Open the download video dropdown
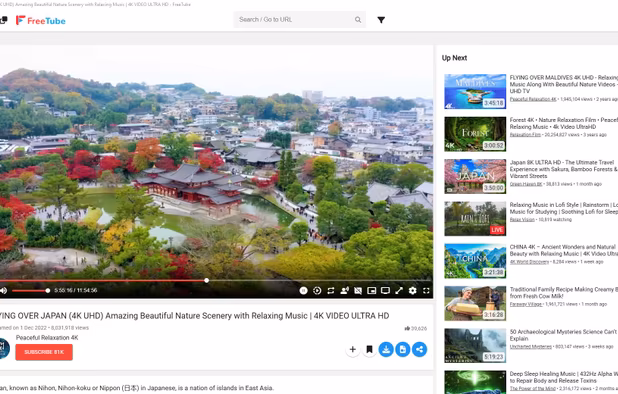This screenshot has height=394, width=618. pyautogui.click(x=386, y=349)
